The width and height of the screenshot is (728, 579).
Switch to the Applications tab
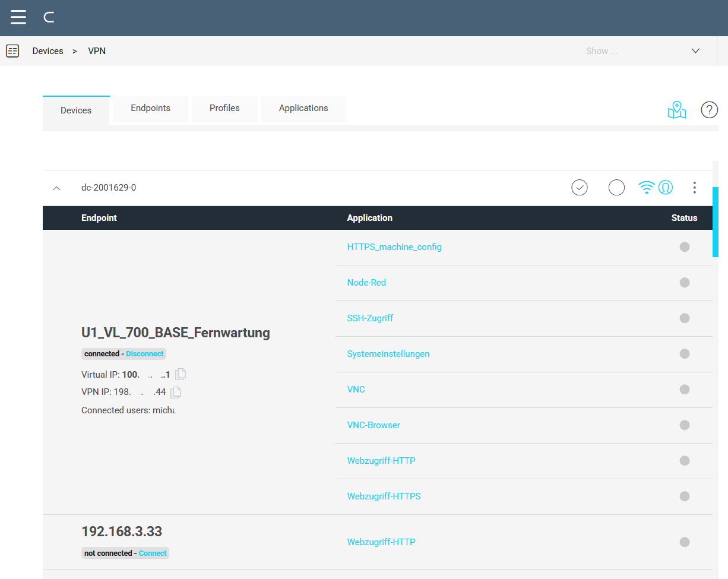click(303, 109)
